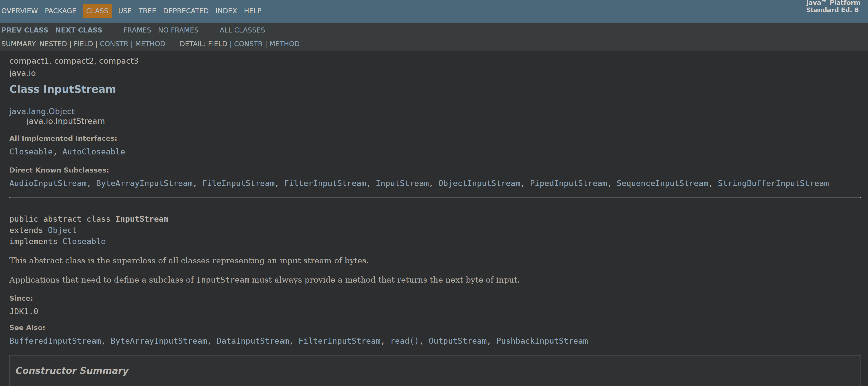Screen dimensions: 868x386
Task: Click the 'See Also:' label
Action: (27, 328)
